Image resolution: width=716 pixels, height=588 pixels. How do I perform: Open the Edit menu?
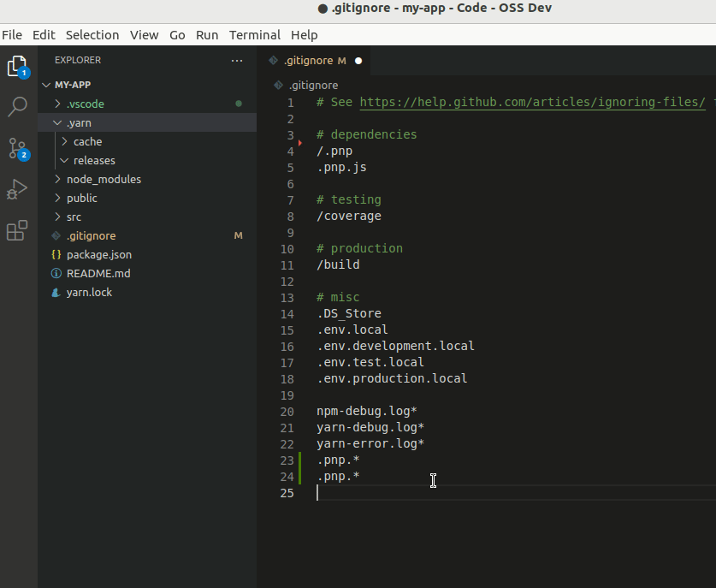[x=44, y=35]
